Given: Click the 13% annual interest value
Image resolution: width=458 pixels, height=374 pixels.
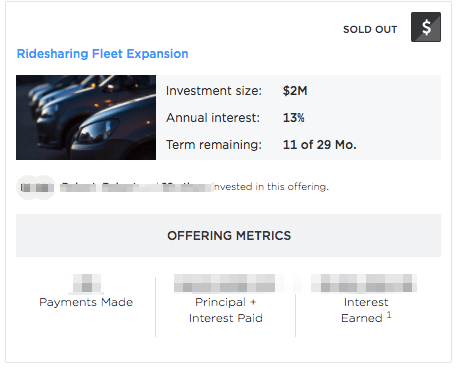Looking at the screenshot, I should (293, 118).
